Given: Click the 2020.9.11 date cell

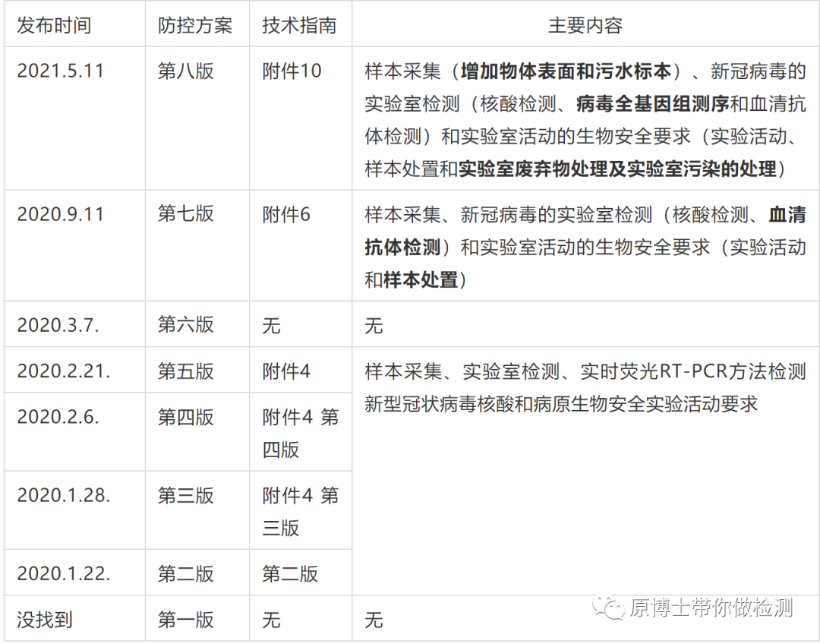Looking at the screenshot, I should pos(61,214).
